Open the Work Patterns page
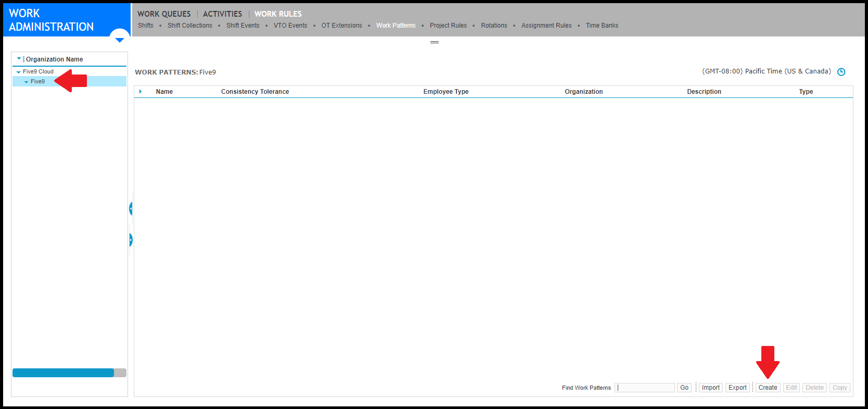 [x=396, y=26]
